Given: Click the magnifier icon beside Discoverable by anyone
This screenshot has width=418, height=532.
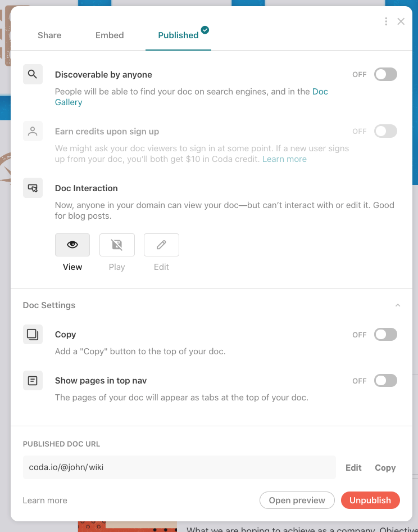Looking at the screenshot, I should point(33,74).
